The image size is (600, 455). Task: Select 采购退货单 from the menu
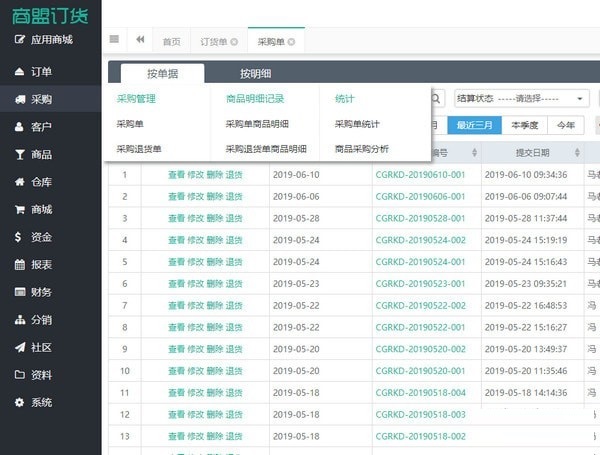139,149
